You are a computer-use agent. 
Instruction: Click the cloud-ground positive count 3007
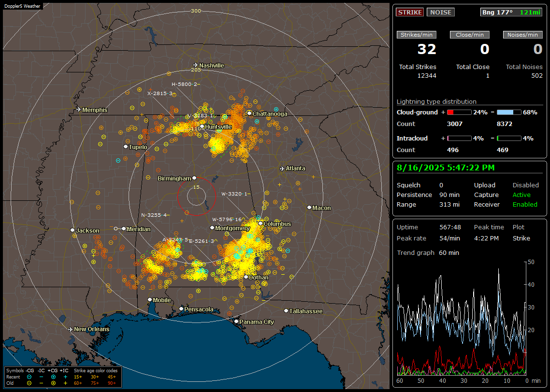pyautogui.click(x=455, y=124)
